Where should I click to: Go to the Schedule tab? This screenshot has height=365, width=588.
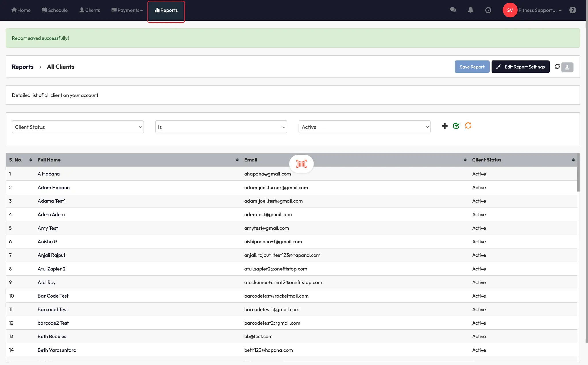(55, 10)
